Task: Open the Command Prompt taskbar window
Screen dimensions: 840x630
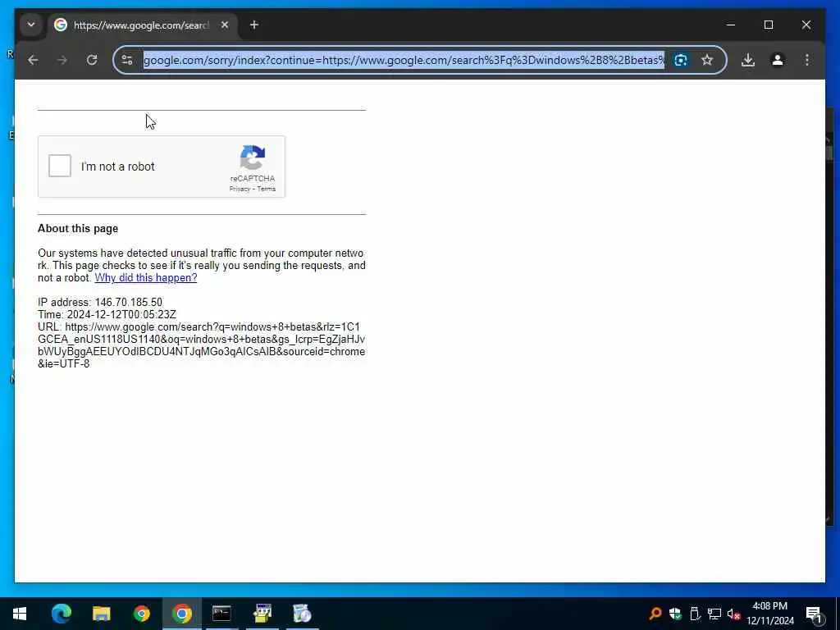Action: 221,614
